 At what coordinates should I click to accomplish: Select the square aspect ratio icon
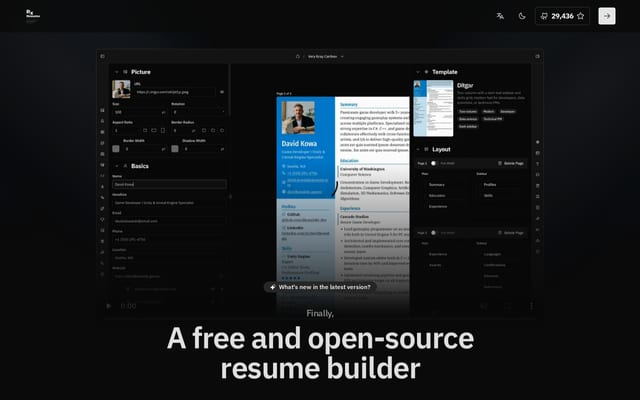[x=145, y=130]
